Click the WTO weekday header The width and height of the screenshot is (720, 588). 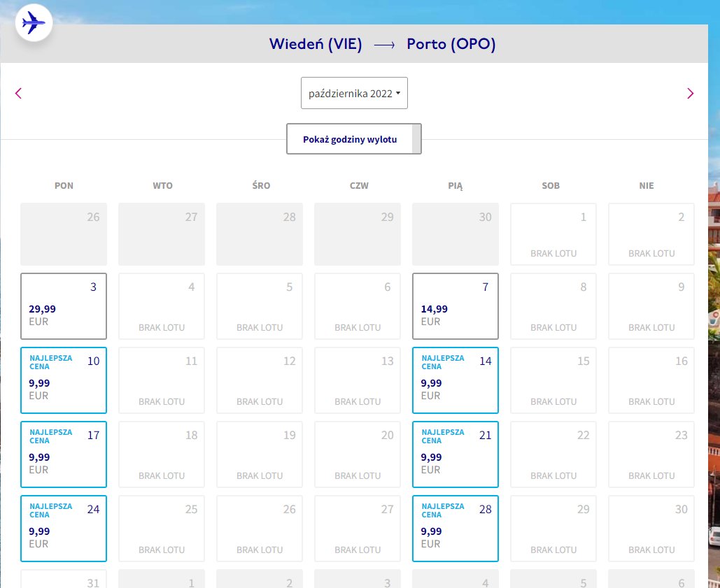coord(162,186)
